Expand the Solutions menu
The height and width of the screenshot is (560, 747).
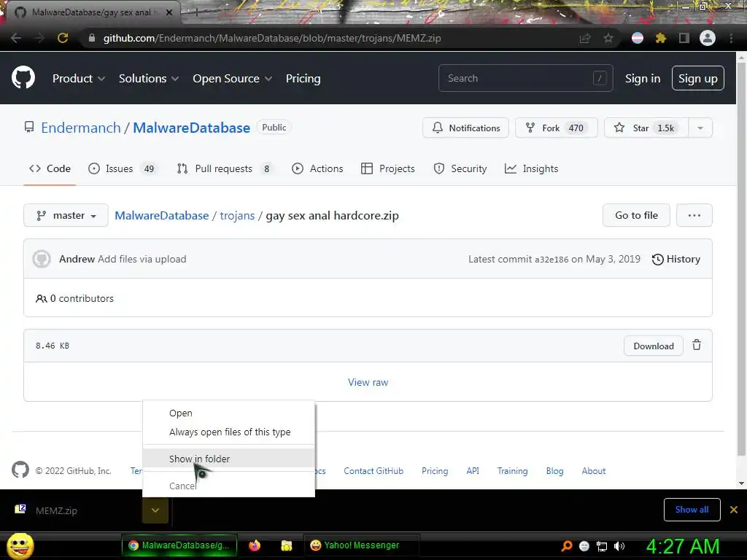point(149,79)
